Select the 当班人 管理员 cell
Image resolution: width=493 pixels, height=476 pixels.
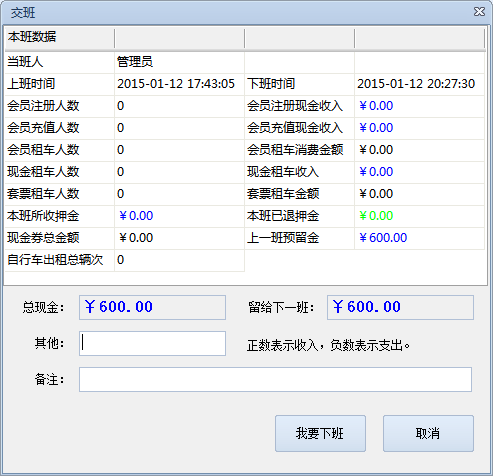(179, 62)
